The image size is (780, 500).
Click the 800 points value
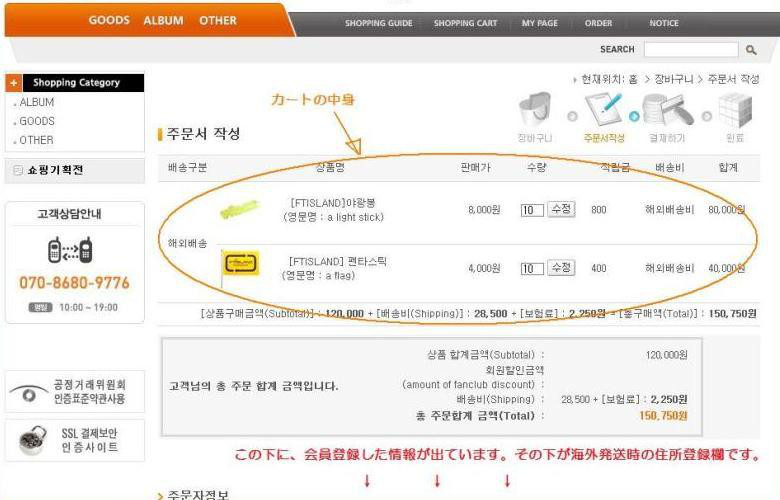pyautogui.click(x=599, y=210)
